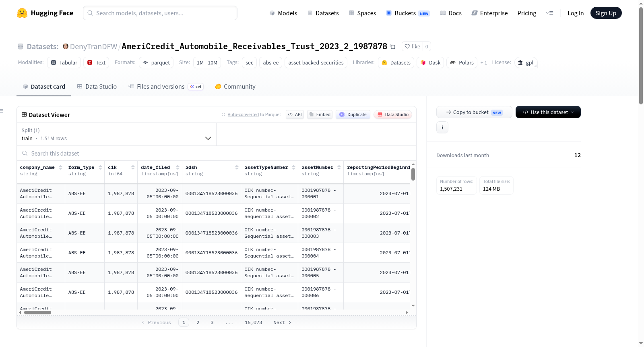The image size is (644, 347).
Task: Show the +1 more libraries
Action: [x=483, y=62]
